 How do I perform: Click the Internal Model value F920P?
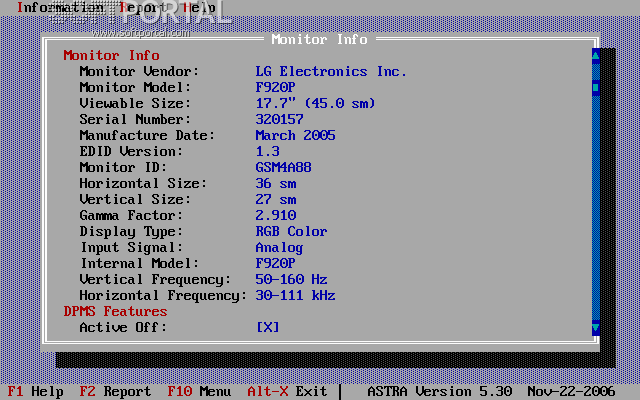click(x=276, y=263)
